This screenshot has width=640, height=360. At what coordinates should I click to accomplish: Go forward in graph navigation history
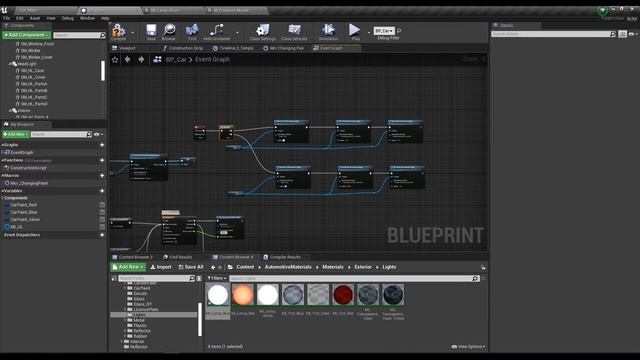click(x=141, y=60)
